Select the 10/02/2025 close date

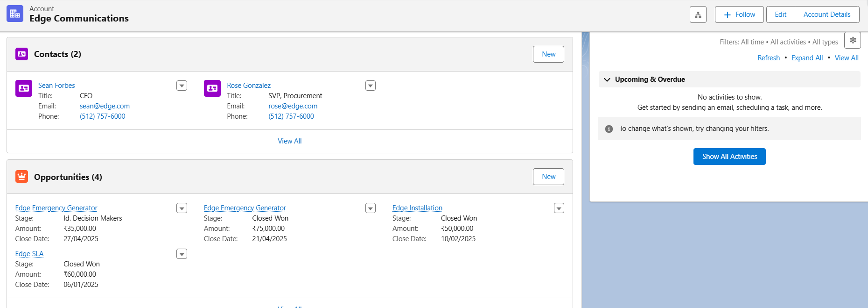point(458,239)
